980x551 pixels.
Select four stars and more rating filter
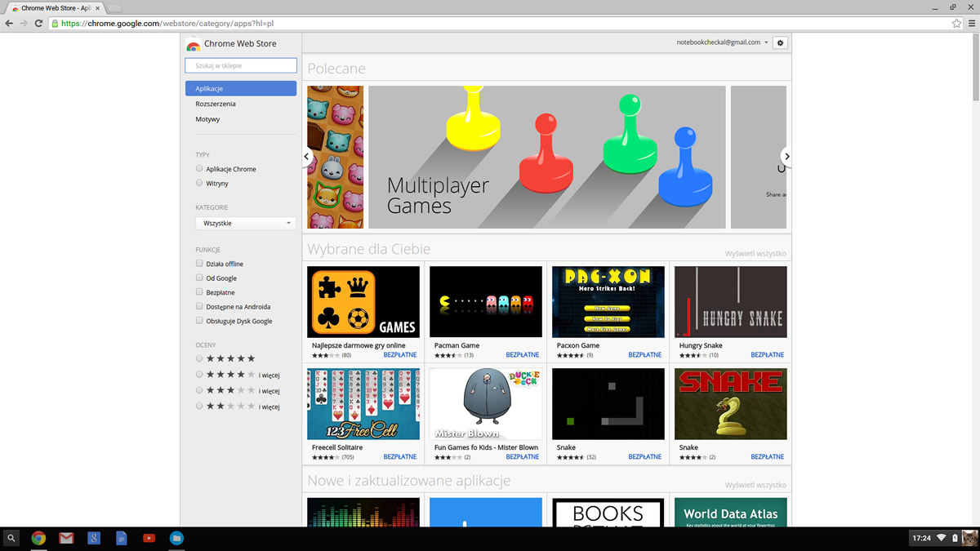tap(199, 375)
